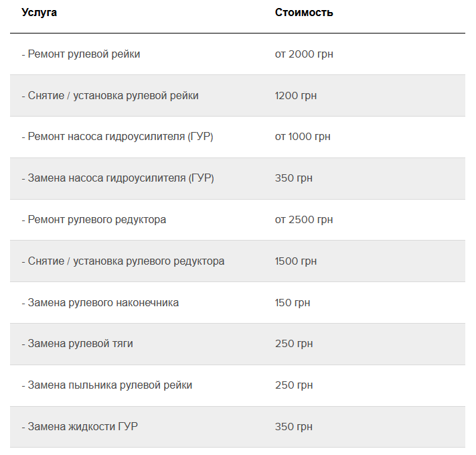Select the "Замена жидкости ГУР" service

[x=80, y=427]
